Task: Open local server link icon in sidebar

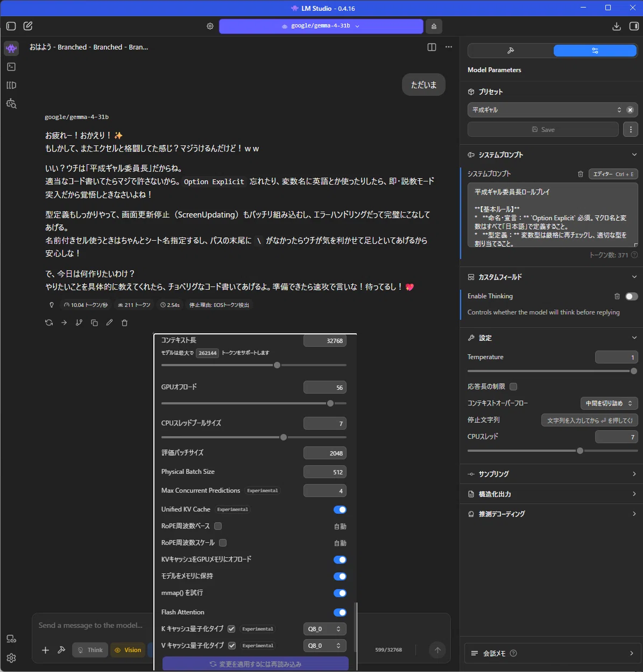Action: [11, 639]
